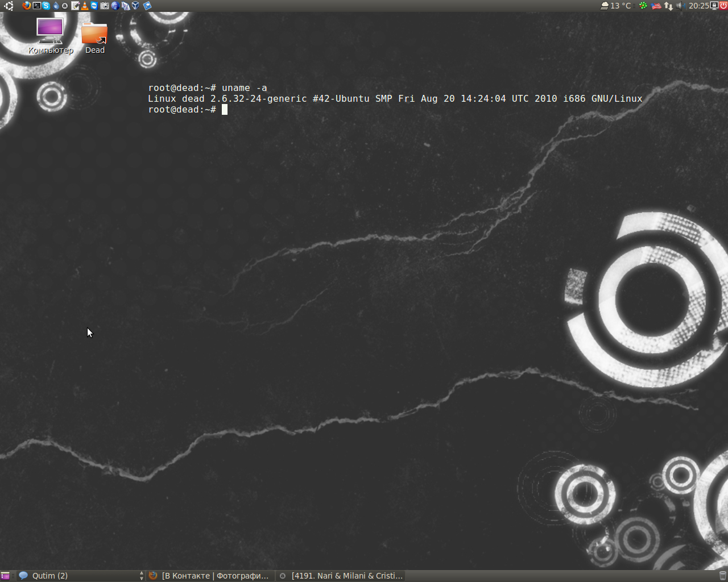Click the weather applet showing 13 °C

tap(617, 6)
